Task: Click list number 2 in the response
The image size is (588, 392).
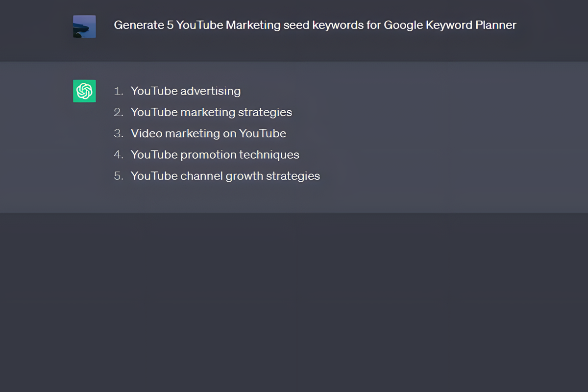Action: 118,112
